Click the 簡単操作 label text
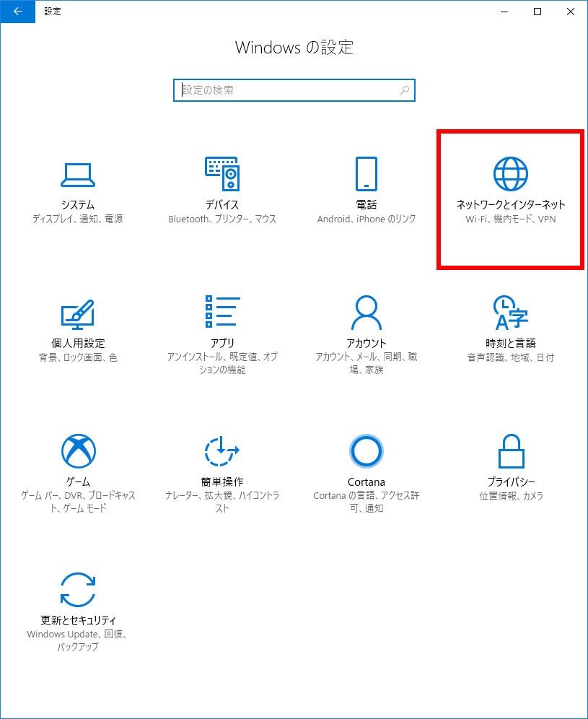588x719 pixels. 222,481
